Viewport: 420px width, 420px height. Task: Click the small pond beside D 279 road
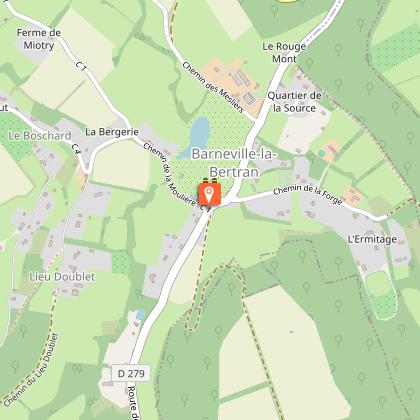(141, 314)
